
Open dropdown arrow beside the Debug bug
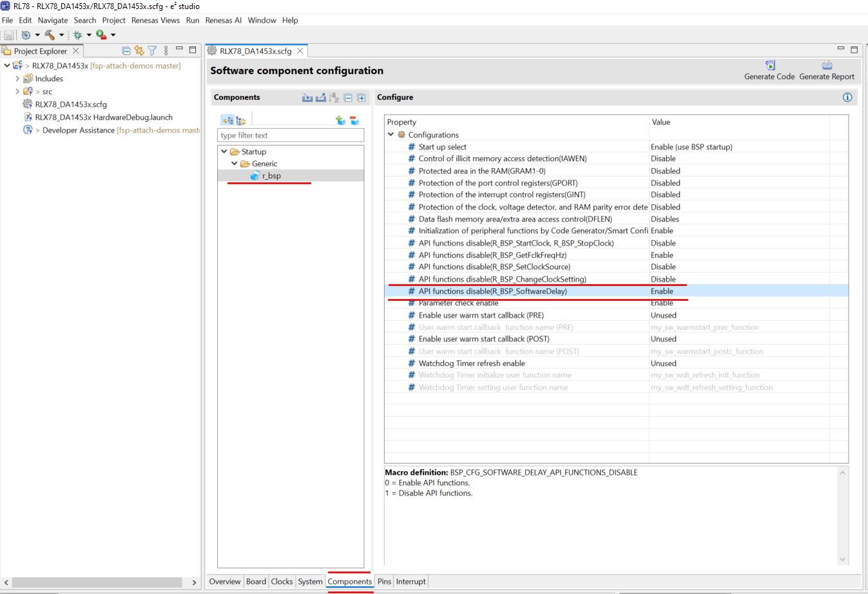point(89,35)
